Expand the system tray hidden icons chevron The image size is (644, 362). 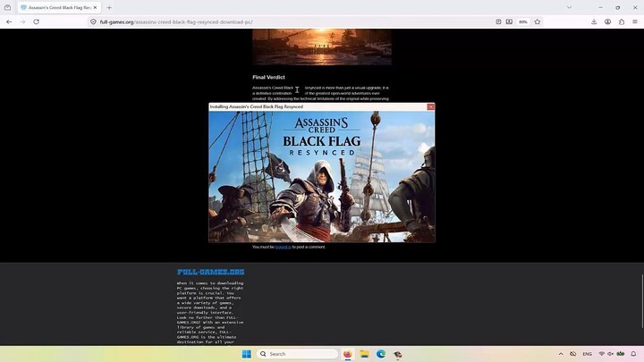pos(561,354)
